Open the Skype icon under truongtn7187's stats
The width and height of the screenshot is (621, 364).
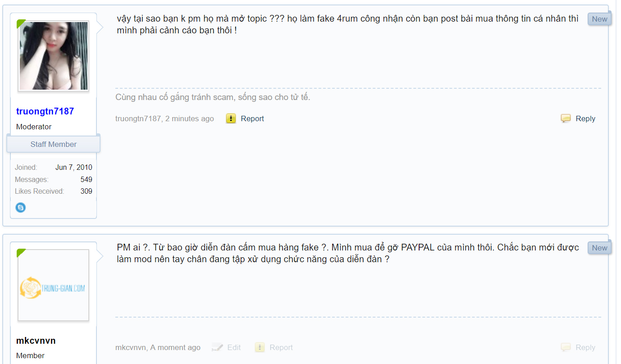pyautogui.click(x=20, y=208)
